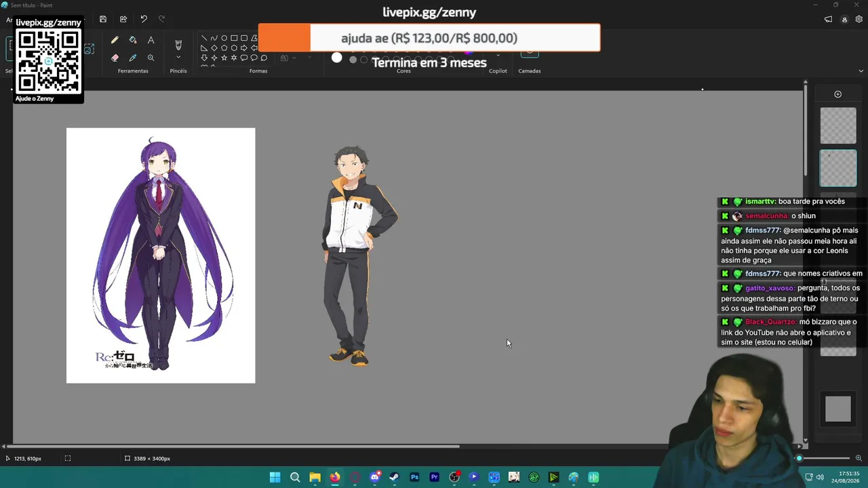868x488 pixels.
Task: Select the second layer thumbnail
Action: (838, 168)
